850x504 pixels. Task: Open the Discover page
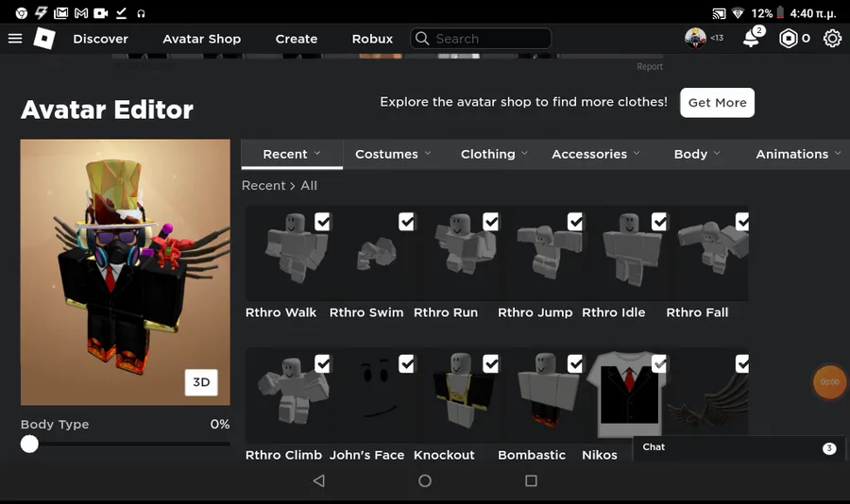coord(101,39)
